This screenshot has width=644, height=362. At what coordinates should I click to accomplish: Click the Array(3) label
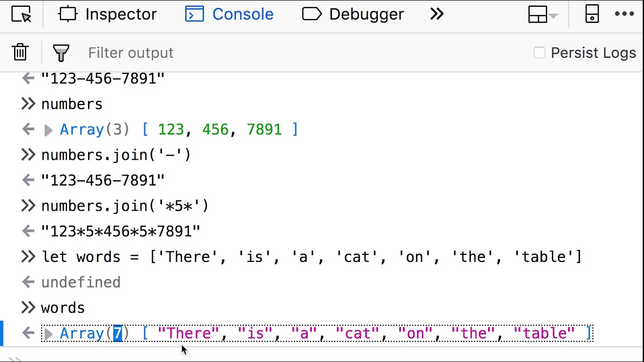[x=95, y=130]
